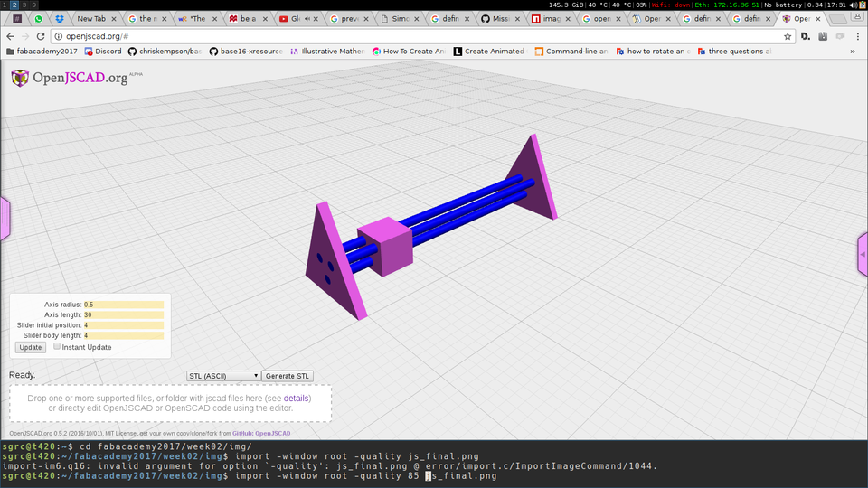This screenshot has height=488, width=868.
Task: Click the 'Ready.' status text
Action: (x=22, y=375)
